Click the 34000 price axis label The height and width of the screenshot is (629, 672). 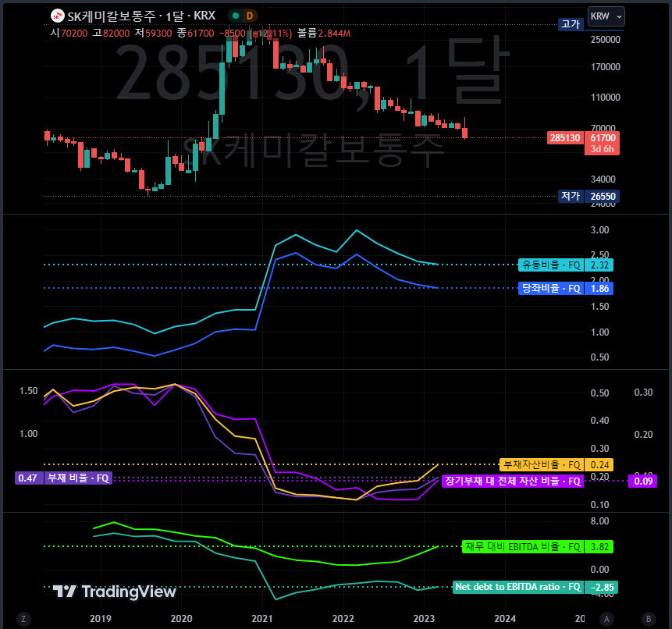(603, 179)
